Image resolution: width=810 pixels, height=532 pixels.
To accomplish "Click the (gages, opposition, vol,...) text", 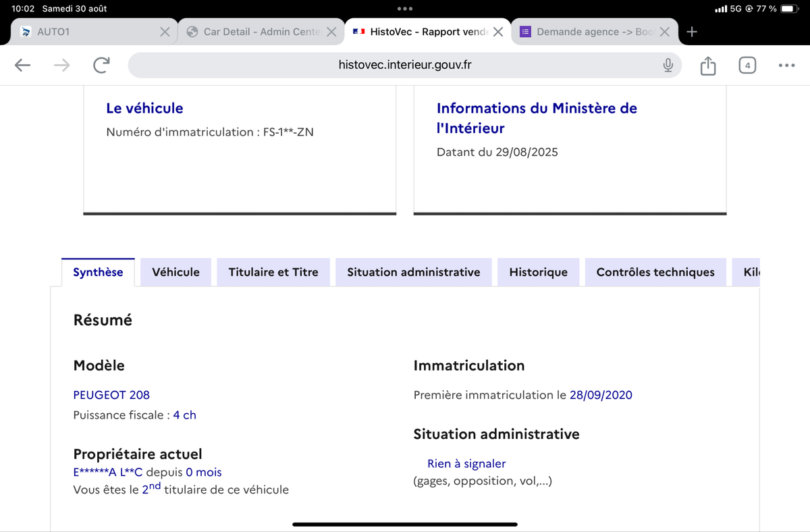I will point(483,481).
